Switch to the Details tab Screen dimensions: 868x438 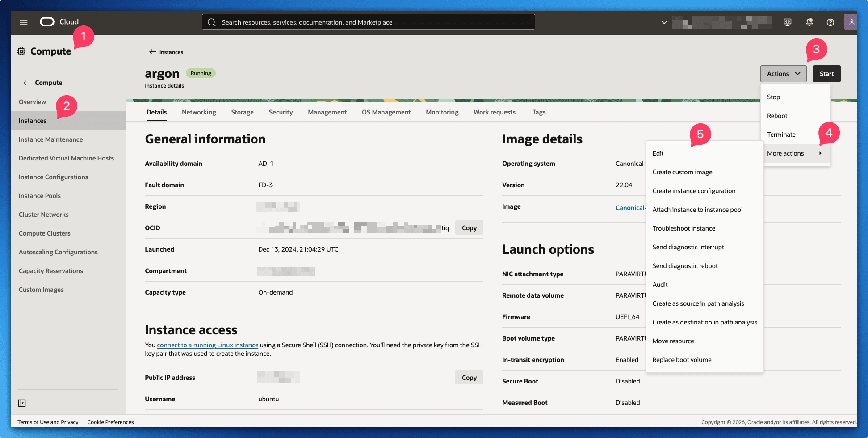click(157, 112)
